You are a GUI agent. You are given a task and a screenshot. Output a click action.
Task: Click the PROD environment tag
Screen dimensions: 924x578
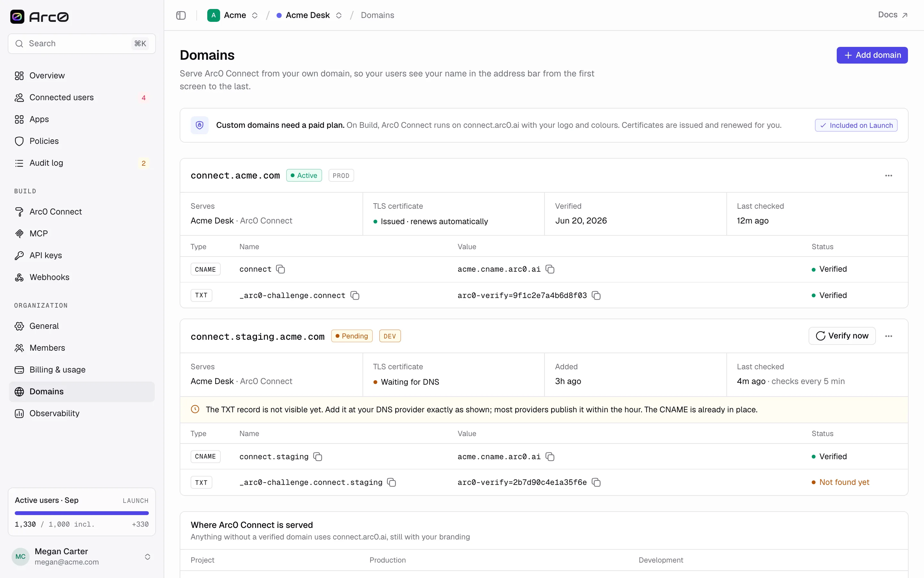(x=341, y=175)
